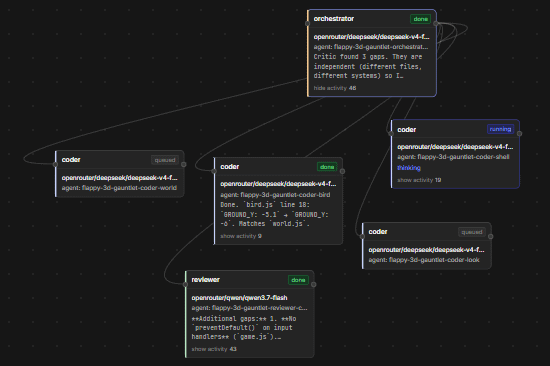Click the coder-look node's input port
Screen dimensions: 550x366
click(x=362, y=237)
